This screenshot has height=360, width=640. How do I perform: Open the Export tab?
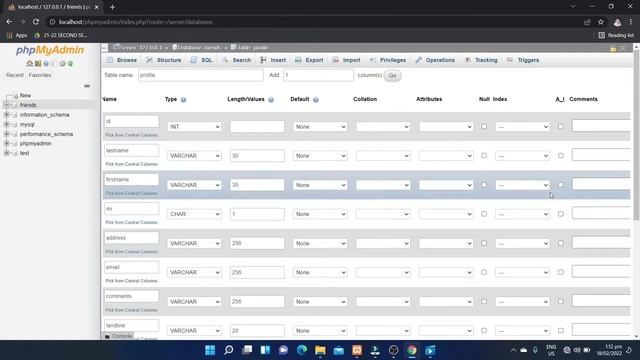pyautogui.click(x=309, y=60)
